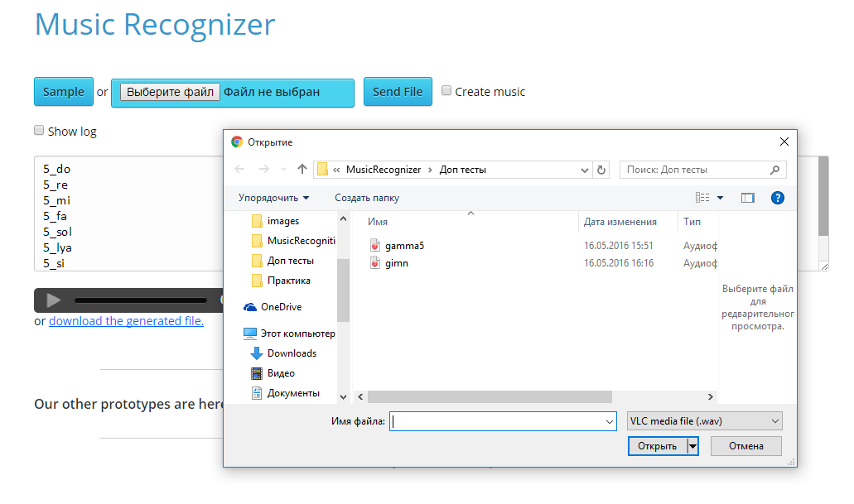Toggle the preview pane icon
The height and width of the screenshot is (504, 854).
(748, 198)
